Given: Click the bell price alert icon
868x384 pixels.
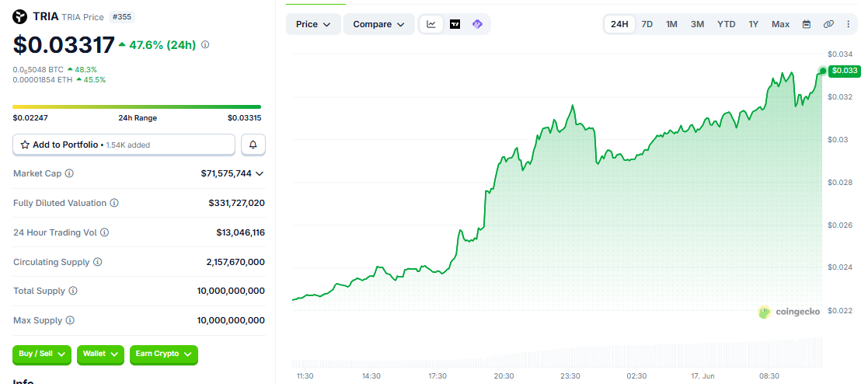Looking at the screenshot, I should click(x=253, y=145).
